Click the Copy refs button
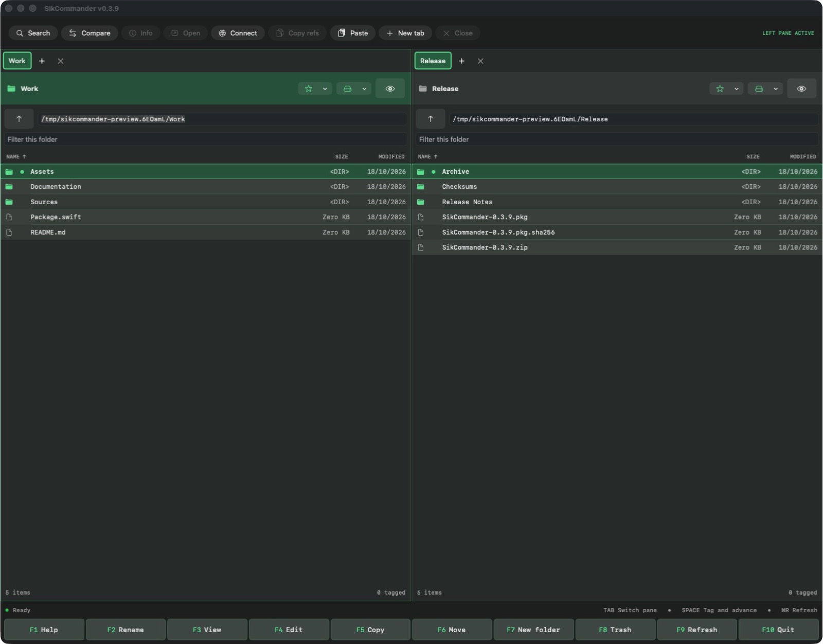823x644 pixels. pyautogui.click(x=297, y=33)
